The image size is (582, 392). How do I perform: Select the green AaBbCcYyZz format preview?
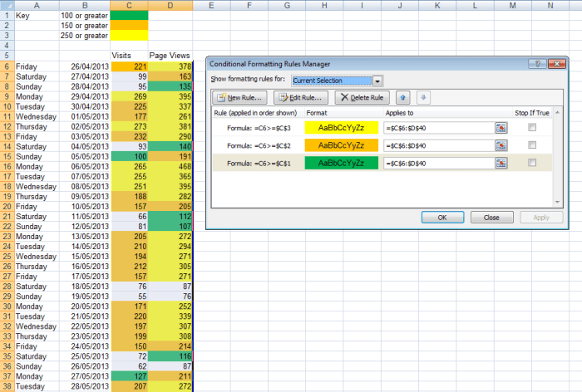tap(341, 163)
